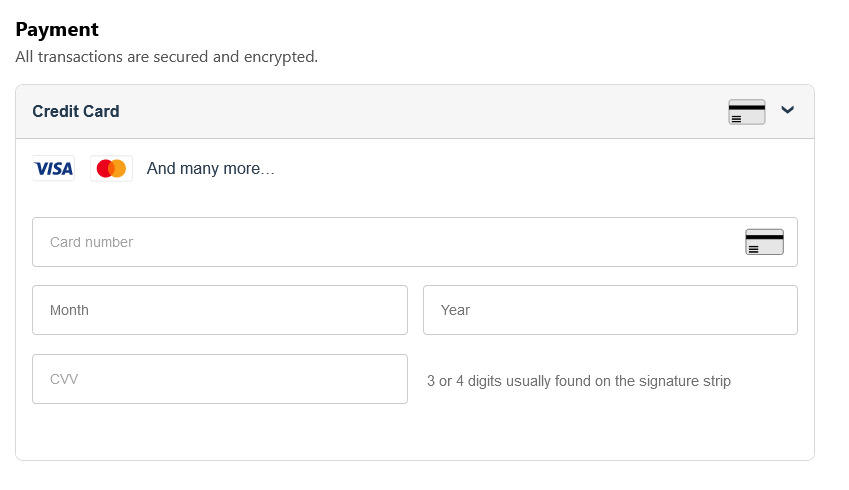Select the Credit Card payment method label

(76, 111)
